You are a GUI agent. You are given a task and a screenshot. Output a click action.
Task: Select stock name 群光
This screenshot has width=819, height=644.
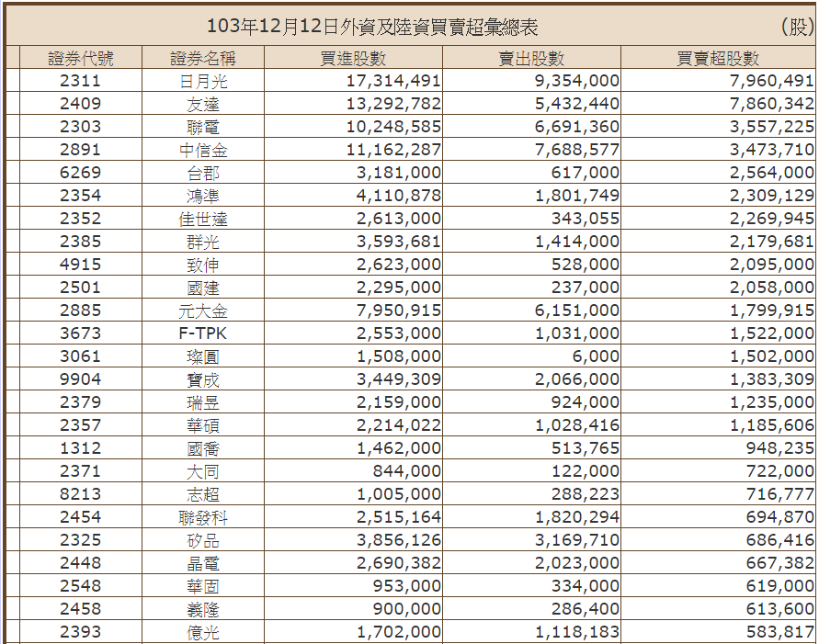pyautogui.click(x=203, y=243)
